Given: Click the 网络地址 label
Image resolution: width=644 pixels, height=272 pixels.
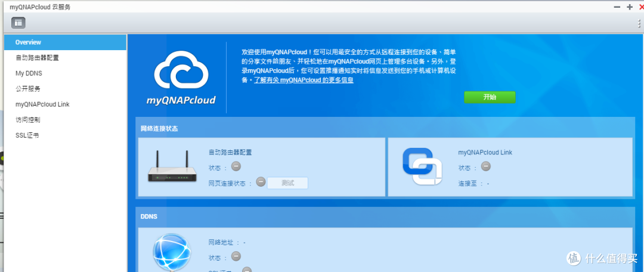Looking at the screenshot, I should tap(224, 242).
